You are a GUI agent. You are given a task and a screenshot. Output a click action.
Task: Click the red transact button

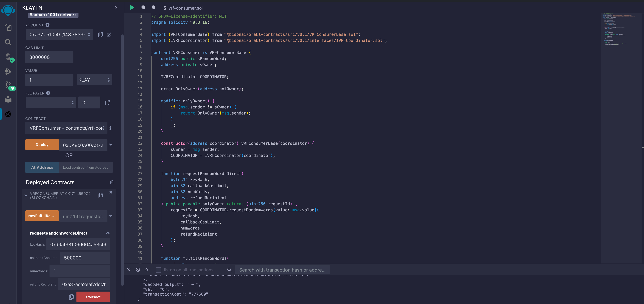pyautogui.click(x=93, y=297)
